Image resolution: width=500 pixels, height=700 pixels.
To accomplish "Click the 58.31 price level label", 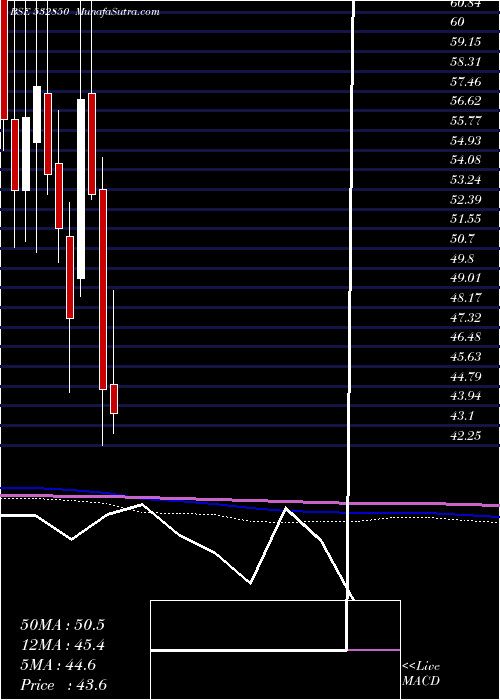I will pyautogui.click(x=466, y=62).
